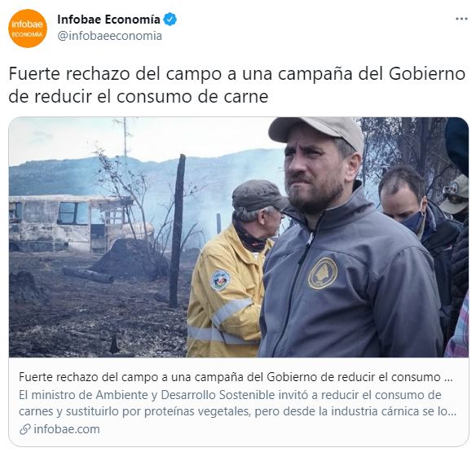Click the shoulder patch on yellow firefighter jacket
The width and height of the screenshot is (476, 452).
220,279
